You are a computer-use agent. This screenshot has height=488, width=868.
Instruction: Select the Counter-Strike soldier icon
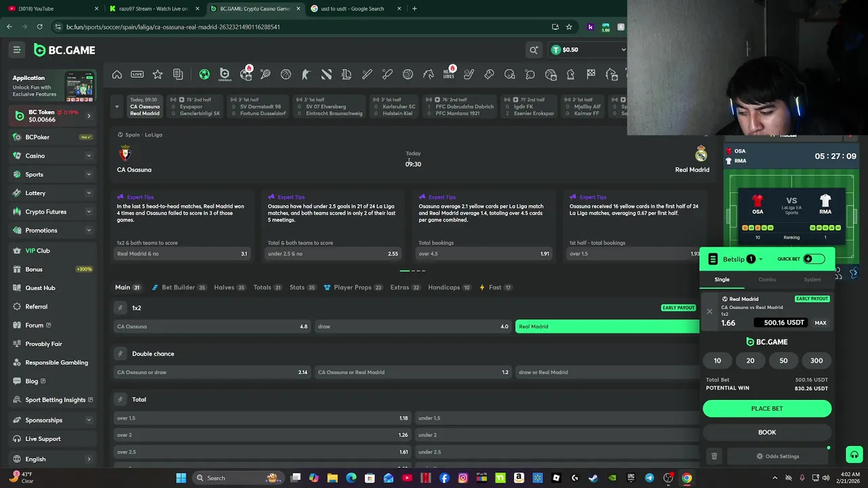coord(306,75)
